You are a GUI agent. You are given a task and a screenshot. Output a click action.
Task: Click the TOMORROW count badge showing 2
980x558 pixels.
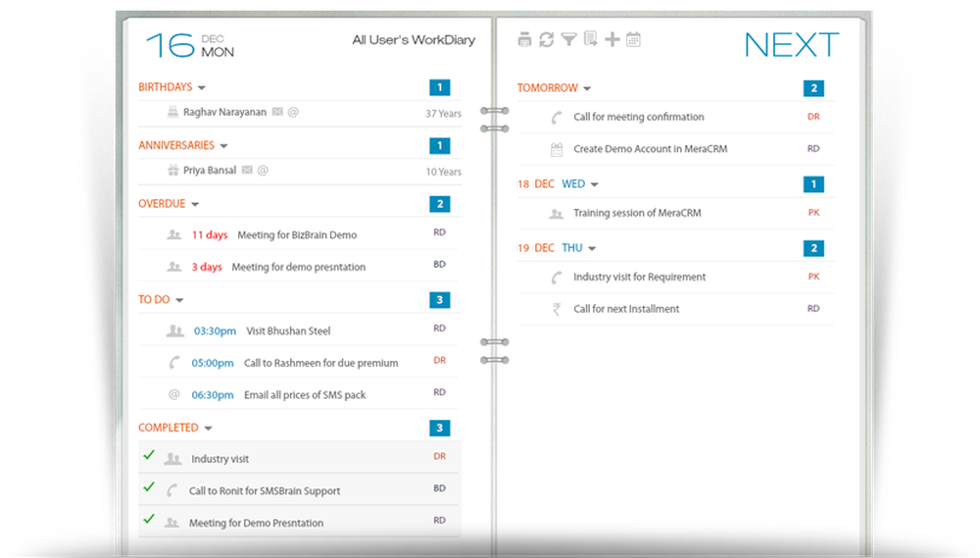[813, 88]
